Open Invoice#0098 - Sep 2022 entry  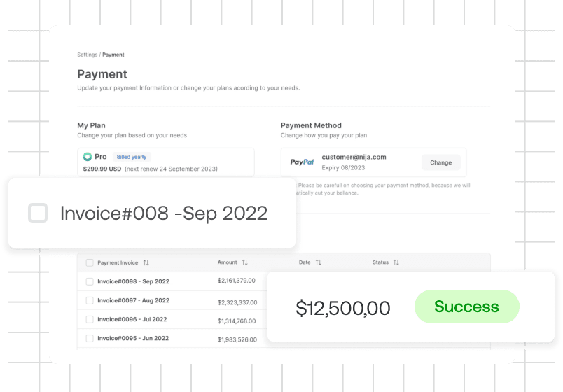133,281
